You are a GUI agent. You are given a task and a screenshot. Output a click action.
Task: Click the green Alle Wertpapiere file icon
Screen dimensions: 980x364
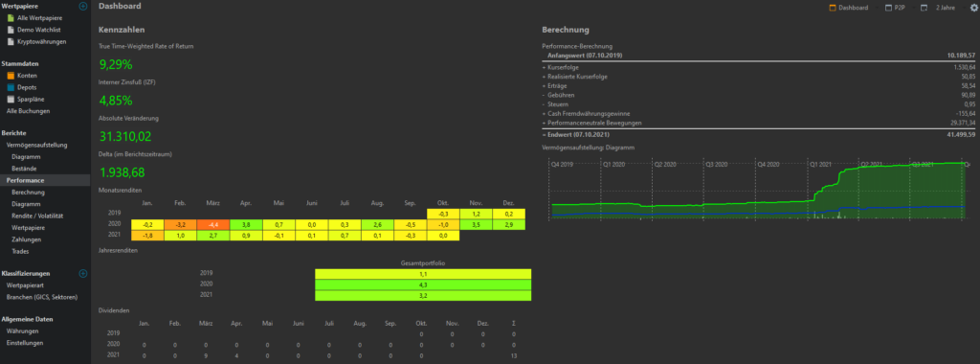[11, 18]
